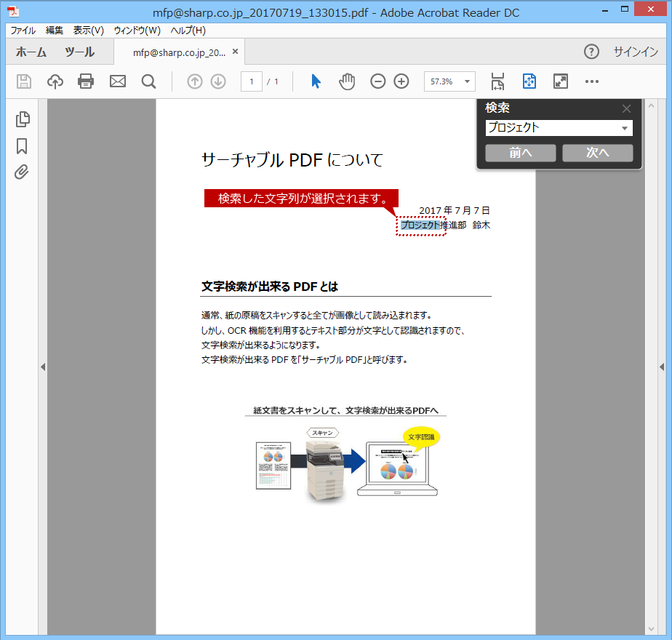The width and height of the screenshot is (672, 640).
Task: Open the ヘルプ(H) menu
Action: [188, 31]
